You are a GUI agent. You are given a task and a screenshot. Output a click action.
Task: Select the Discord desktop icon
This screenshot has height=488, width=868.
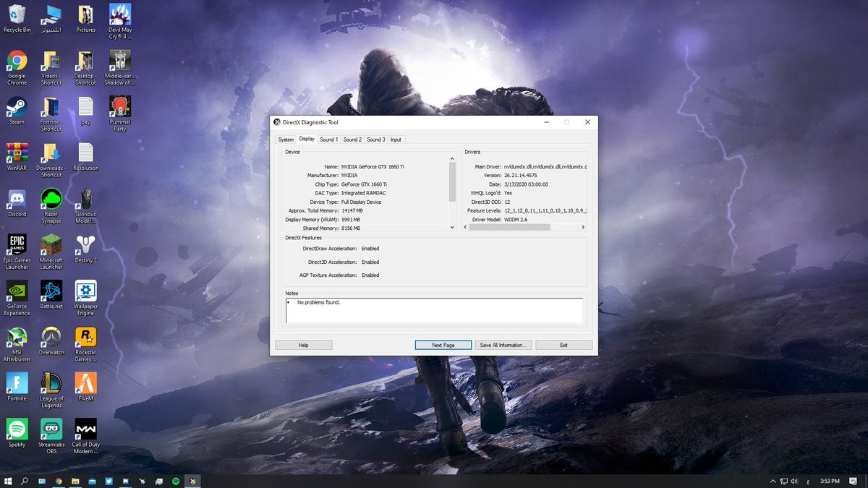coord(17,202)
